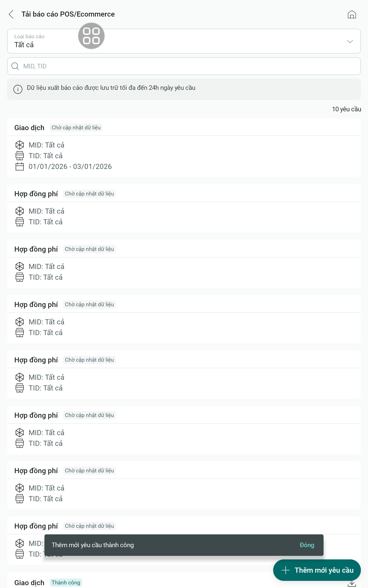The image size is (368, 588).
Task: Tap the floating grid menu icon
Action: click(91, 36)
